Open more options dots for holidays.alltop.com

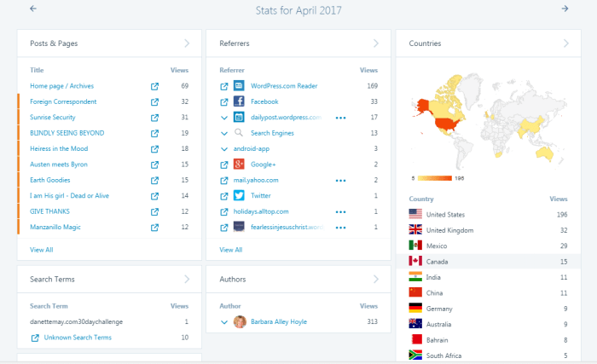click(341, 211)
